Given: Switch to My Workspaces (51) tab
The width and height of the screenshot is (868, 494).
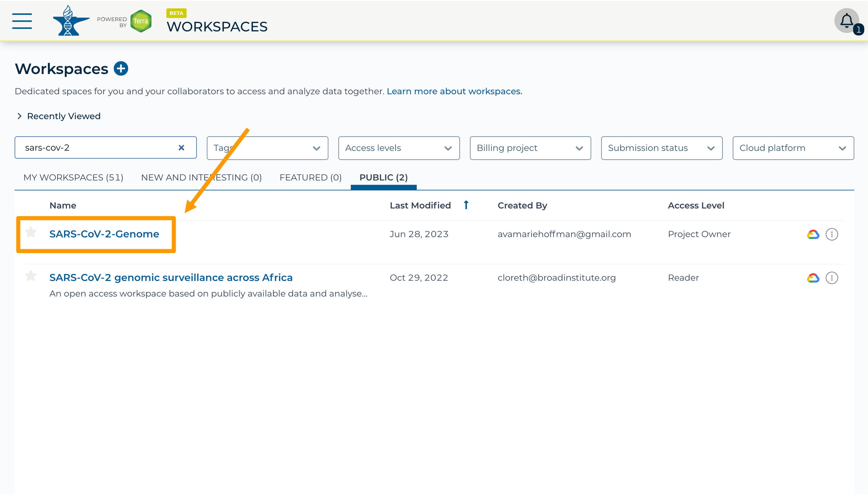Looking at the screenshot, I should (x=73, y=177).
